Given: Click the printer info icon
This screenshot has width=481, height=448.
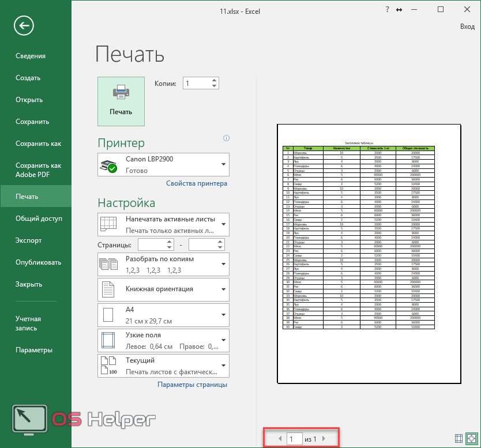Looking at the screenshot, I should (226, 138).
